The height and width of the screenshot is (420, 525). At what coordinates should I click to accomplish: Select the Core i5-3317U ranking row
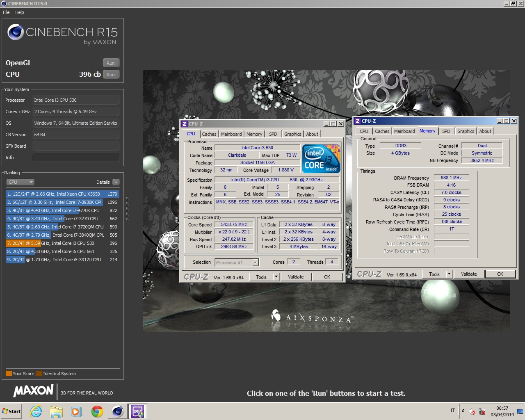pos(62,260)
